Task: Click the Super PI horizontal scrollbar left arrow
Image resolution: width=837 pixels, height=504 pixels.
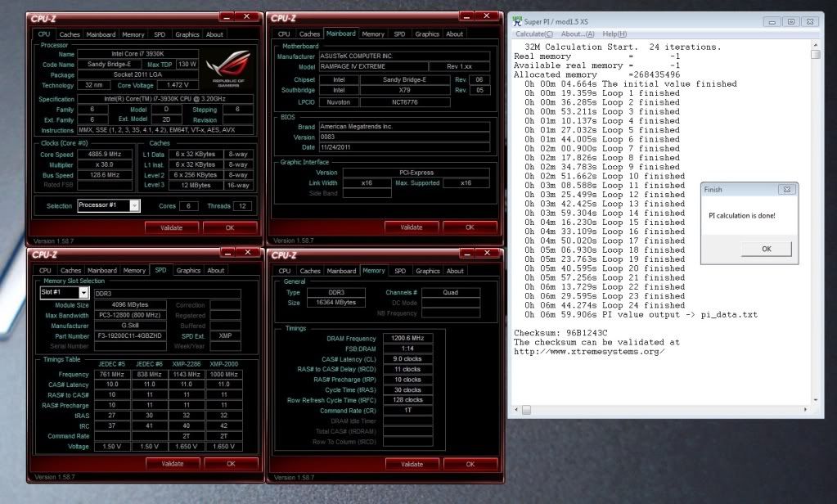Action: (x=516, y=410)
